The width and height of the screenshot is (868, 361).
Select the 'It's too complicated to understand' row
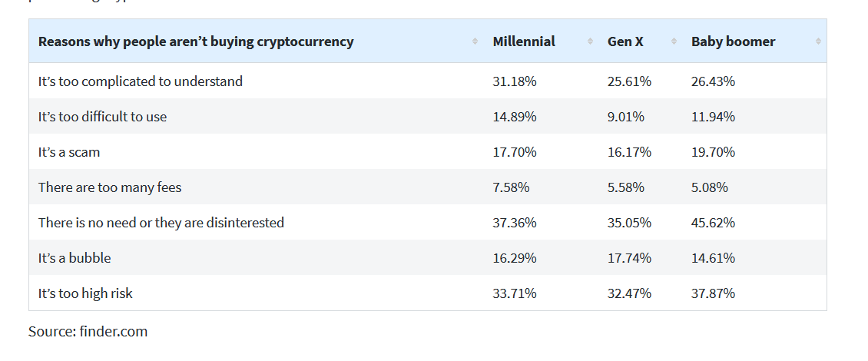coord(141,81)
